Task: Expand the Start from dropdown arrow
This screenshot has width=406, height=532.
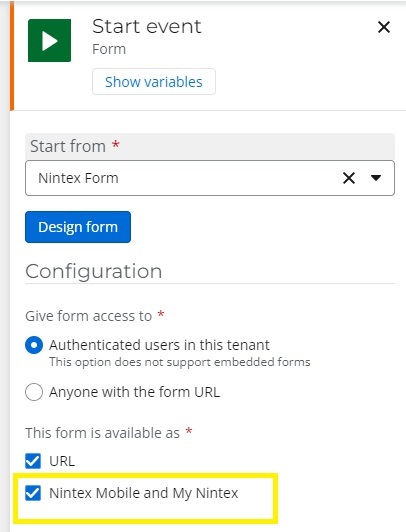Action: (376, 178)
